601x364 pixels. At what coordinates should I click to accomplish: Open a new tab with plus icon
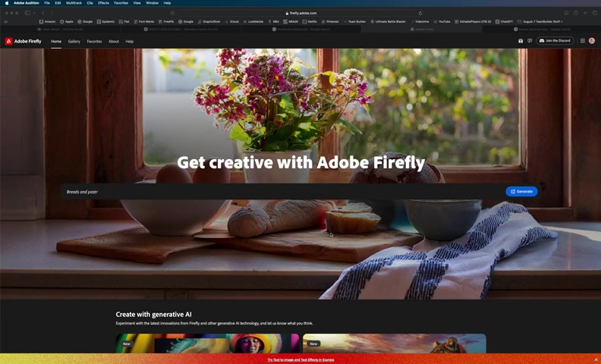click(x=585, y=13)
